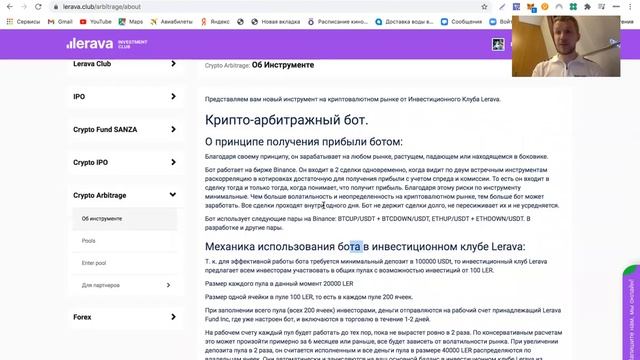Viewport: 640px width, 360px height.
Task: Click Crypto Arbitrage breadcrumb label
Action: pos(227,65)
